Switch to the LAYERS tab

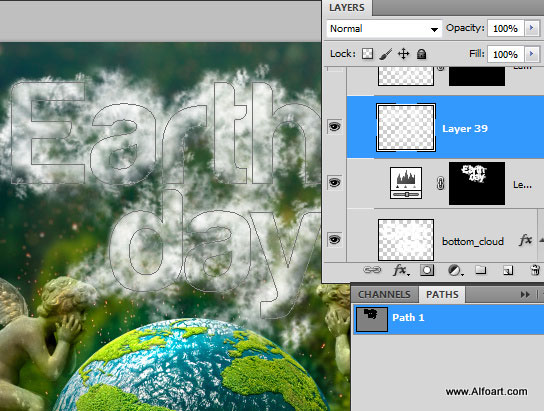pyautogui.click(x=347, y=8)
